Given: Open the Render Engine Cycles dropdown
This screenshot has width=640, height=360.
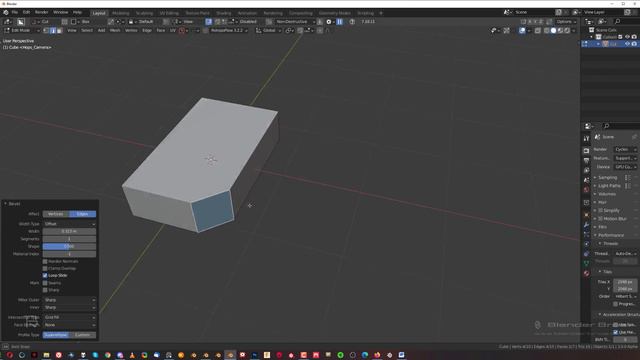Looking at the screenshot, I should pos(626,149).
